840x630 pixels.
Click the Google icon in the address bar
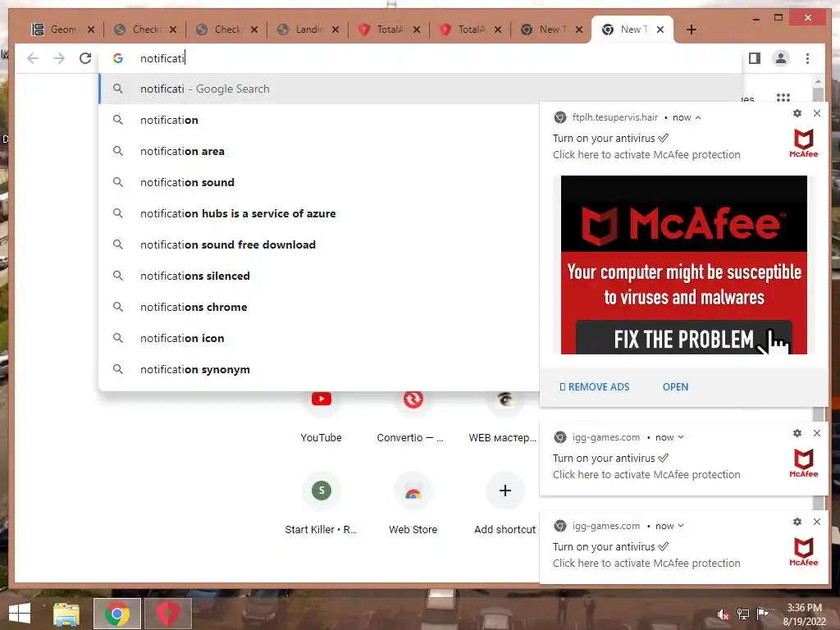(x=118, y=58)
